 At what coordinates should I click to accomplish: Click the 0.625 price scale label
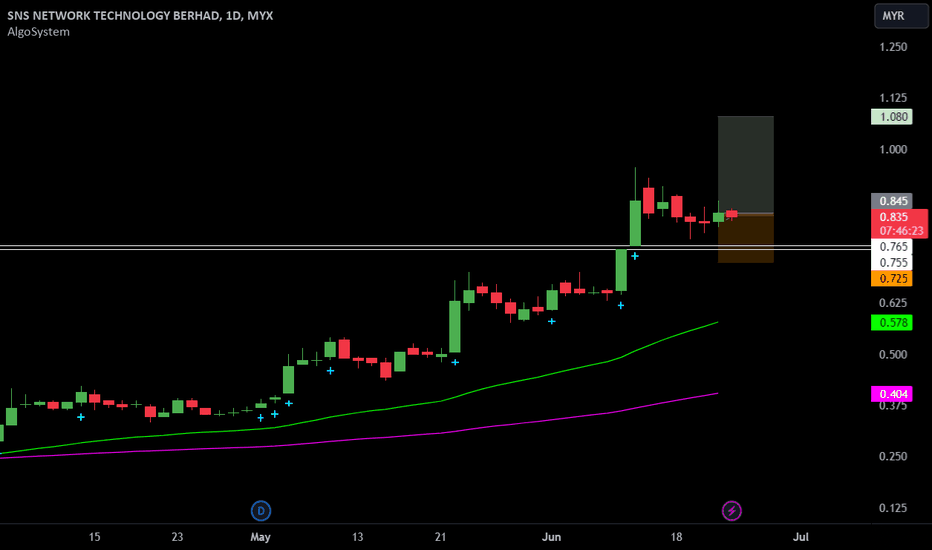click(893, 303)
